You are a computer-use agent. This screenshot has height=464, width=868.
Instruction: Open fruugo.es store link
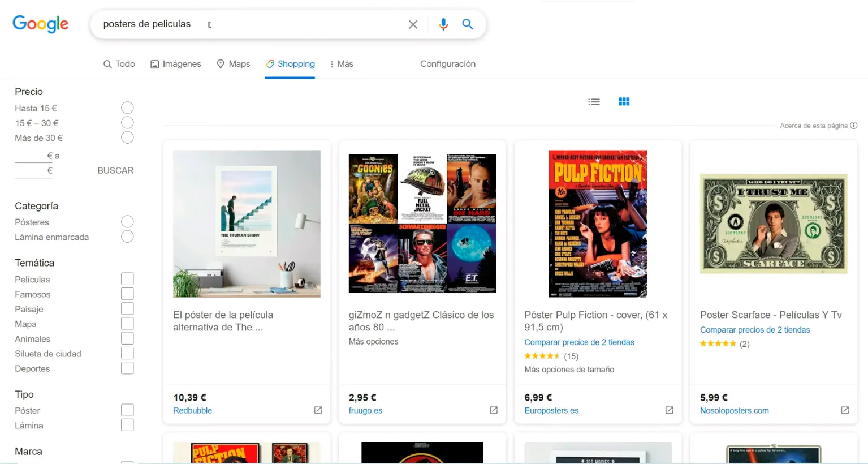pos(365,410)
